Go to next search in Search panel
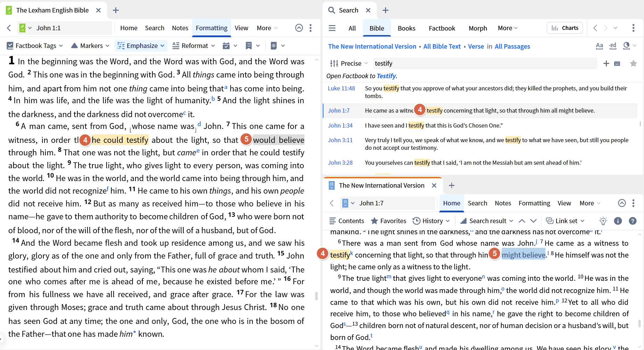Screen dimensions: 644x350 [605, 28]
